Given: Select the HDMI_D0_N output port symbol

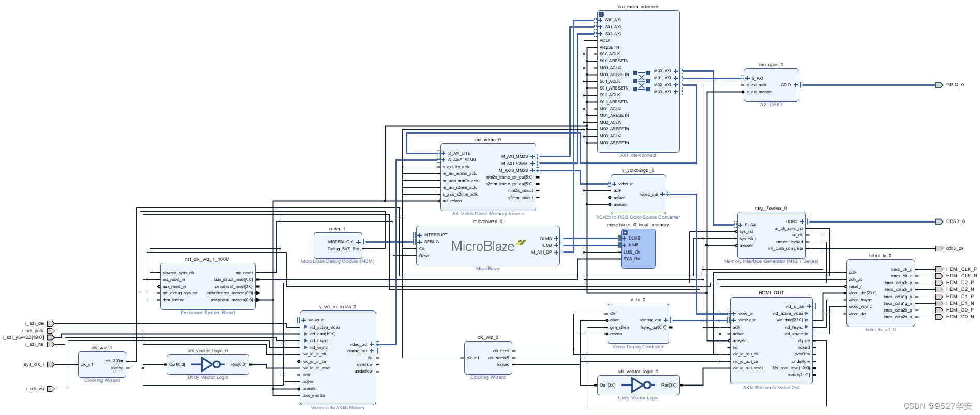Looking at the screenshot, I should point(939,317).
